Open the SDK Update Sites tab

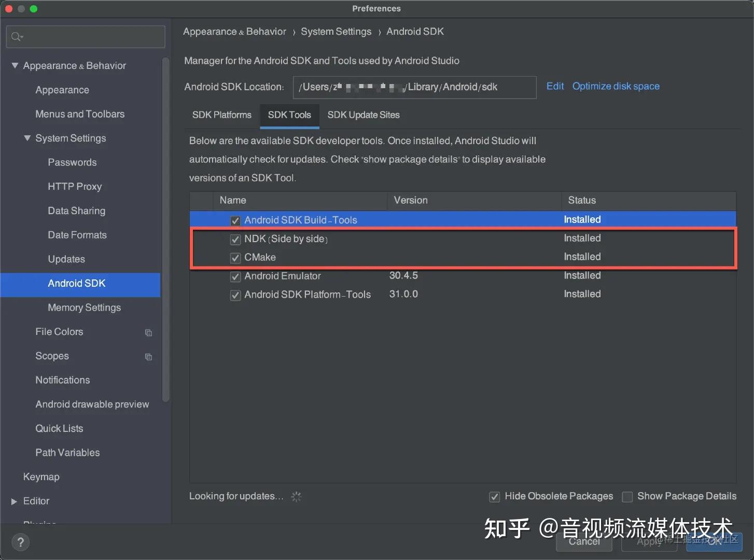[x=363, y=115]
